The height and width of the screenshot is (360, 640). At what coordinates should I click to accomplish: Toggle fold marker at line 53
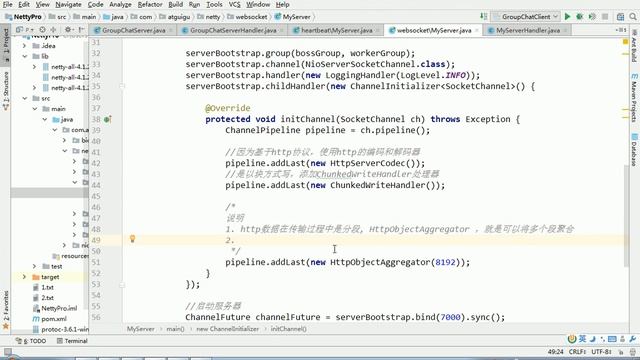(122, 284)
